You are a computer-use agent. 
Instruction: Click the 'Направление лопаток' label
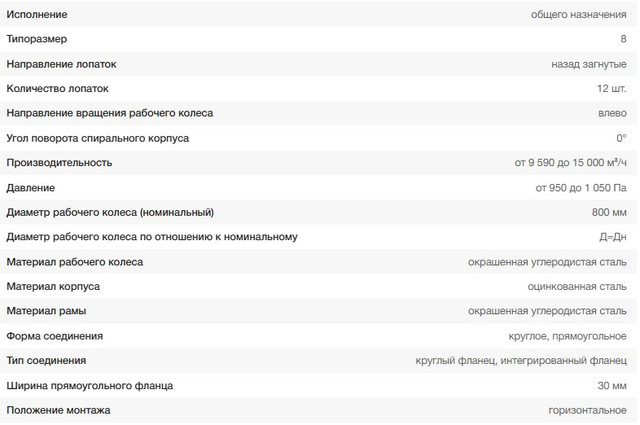61,64
